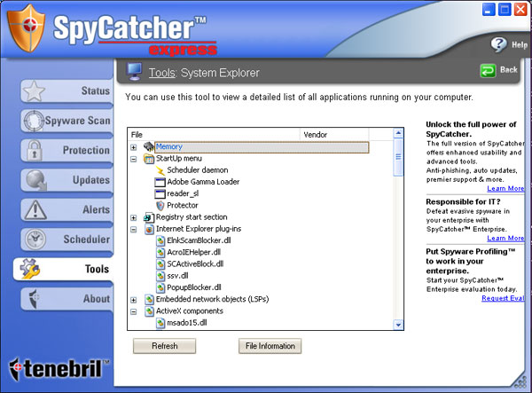Click the star icon on Status
The image size is (532, 393).
(34, 91)
